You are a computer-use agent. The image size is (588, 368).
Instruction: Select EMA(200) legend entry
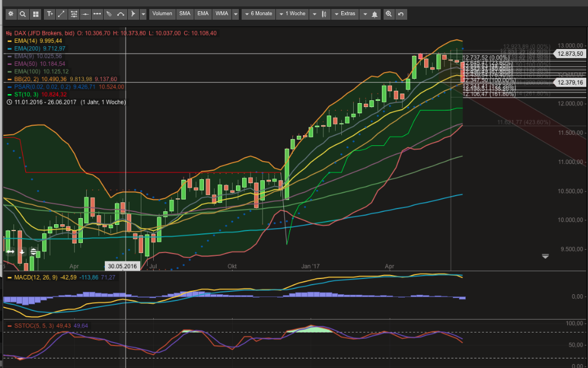point(36,48)
